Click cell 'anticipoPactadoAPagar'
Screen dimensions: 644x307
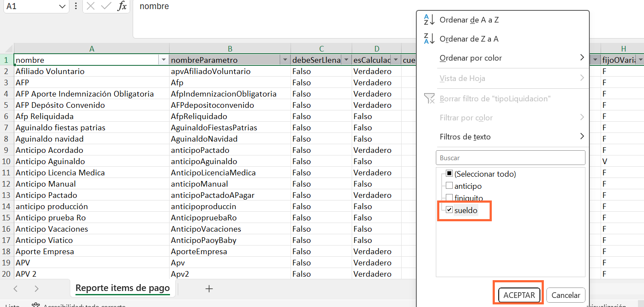coord(230,195)
